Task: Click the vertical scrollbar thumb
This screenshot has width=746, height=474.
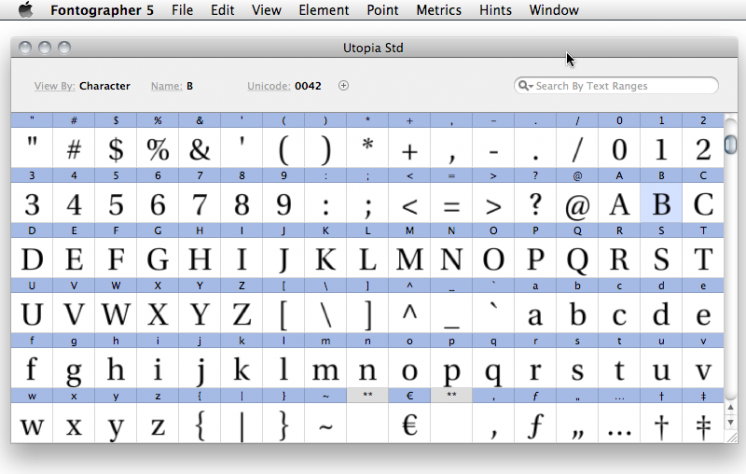Action: pyautogui.click(x=731, y=144)
